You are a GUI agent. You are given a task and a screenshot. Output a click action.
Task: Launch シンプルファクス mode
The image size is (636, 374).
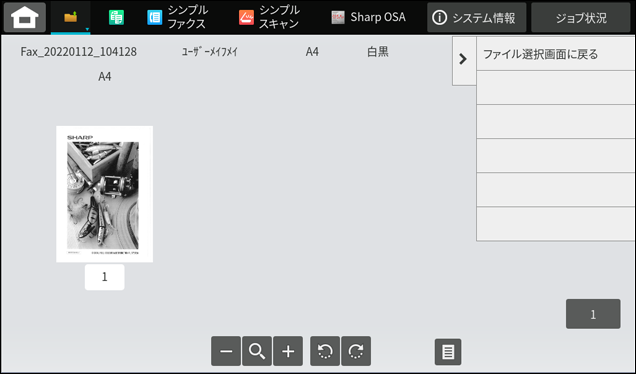(177, 17)
